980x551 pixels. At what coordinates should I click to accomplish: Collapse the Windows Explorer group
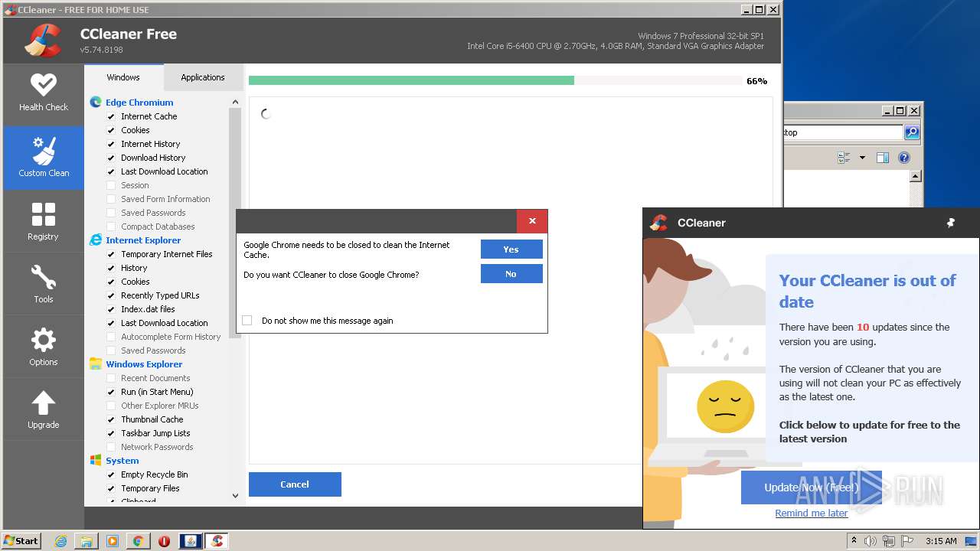click(x=144, y=364)
